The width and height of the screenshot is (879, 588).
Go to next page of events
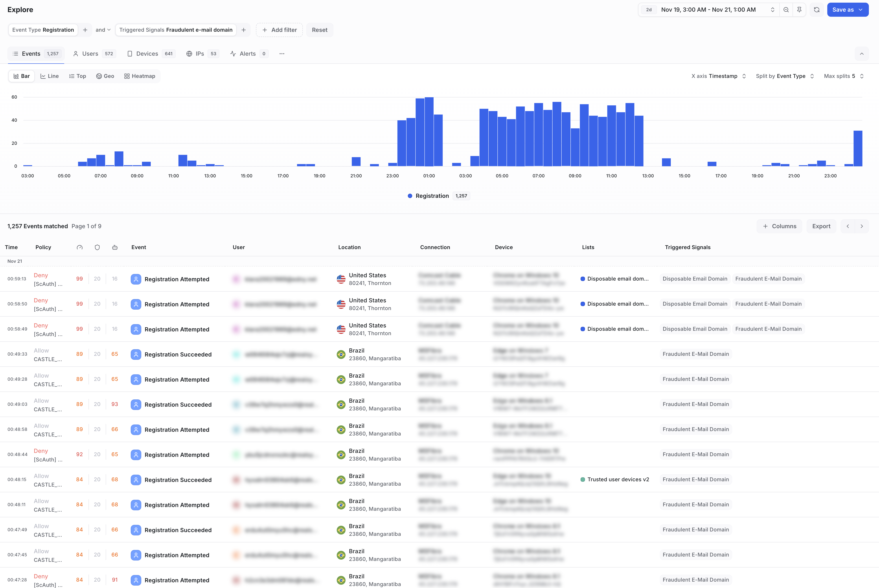click(x=862, y=226)
